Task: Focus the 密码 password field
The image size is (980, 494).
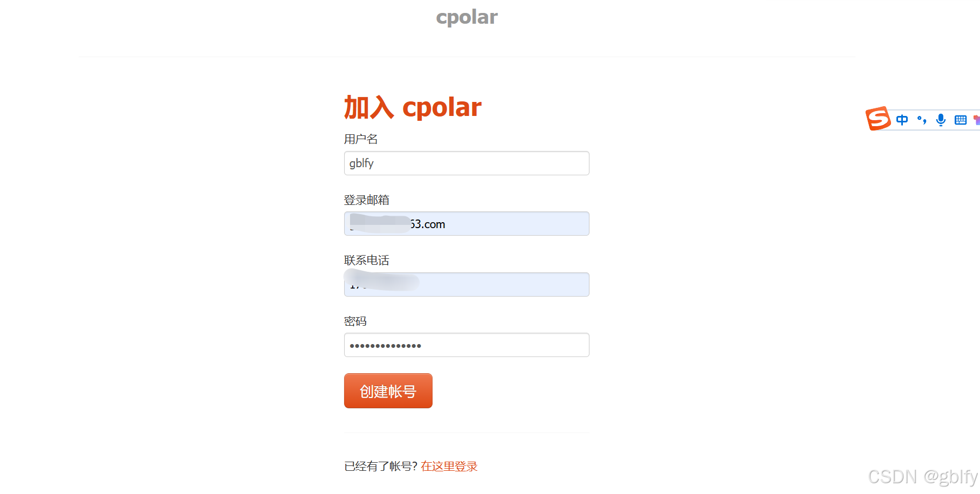Action: (x=467, y=345)
